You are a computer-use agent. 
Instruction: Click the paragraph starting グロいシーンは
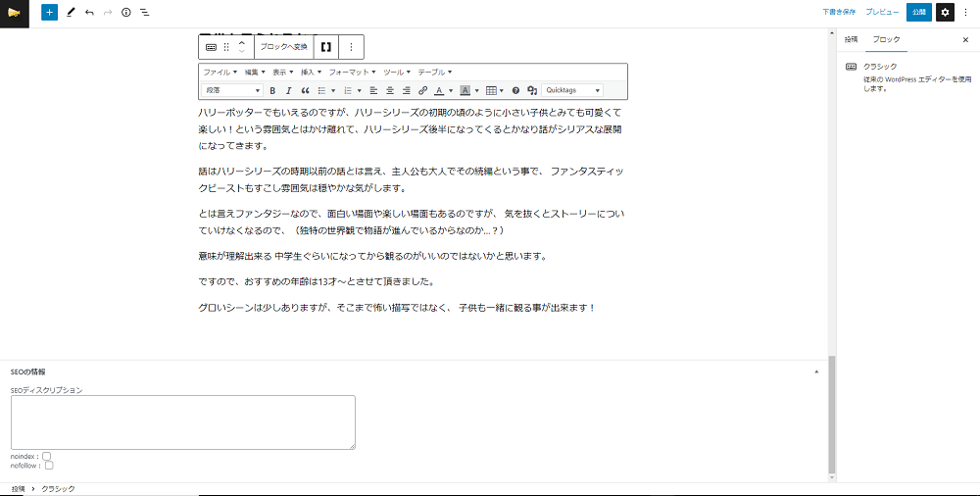tap(397, 308)
